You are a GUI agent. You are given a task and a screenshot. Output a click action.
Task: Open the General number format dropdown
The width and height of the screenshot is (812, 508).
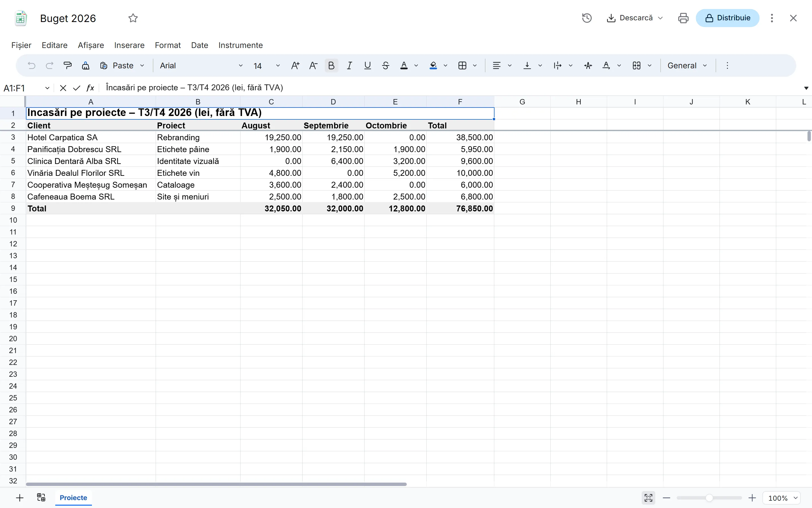(x=687, y=65)
